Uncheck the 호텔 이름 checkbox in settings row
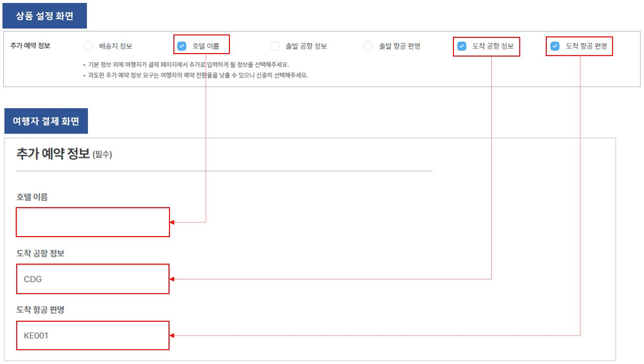 (x=182, y=46)
